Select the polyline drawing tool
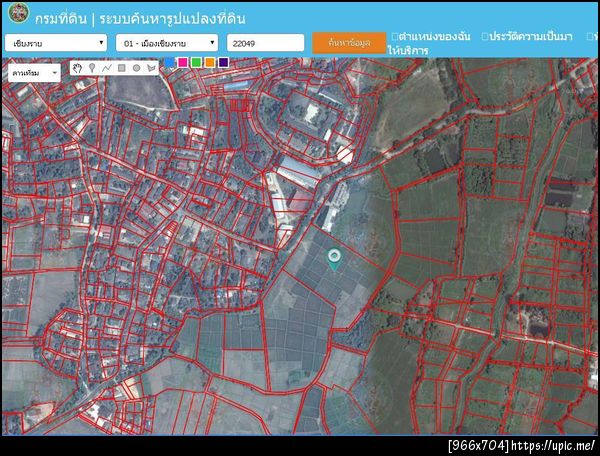 click(x=107, y=68)
